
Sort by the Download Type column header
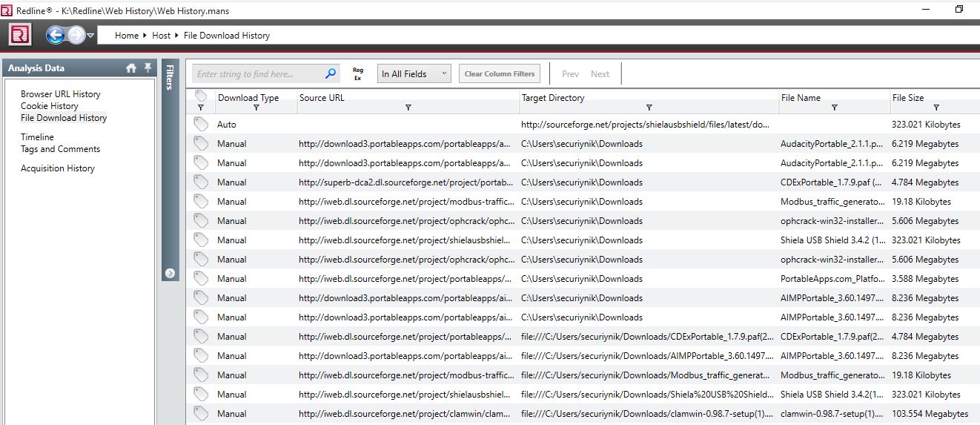(x=248, y=98)
